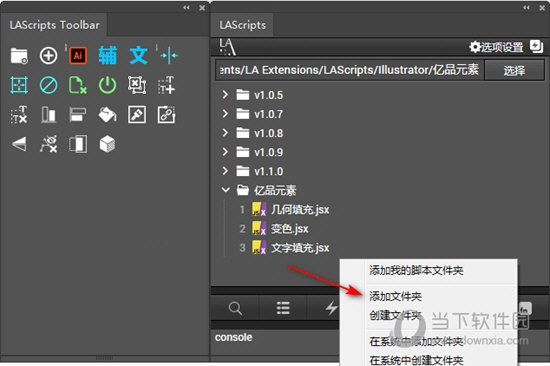Click the overlapping rectangles mirror icon
The width and height of the screenshot is (550, 366).
78,144
